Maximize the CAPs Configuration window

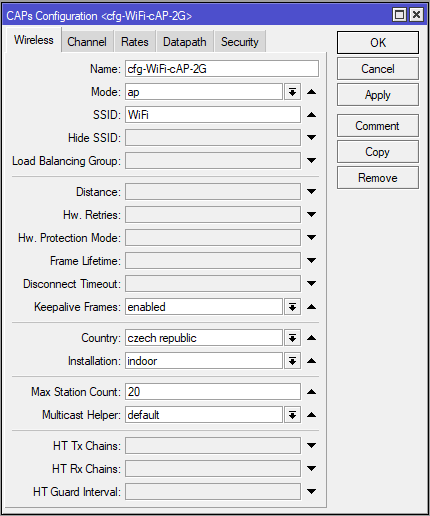click(x=399, y=15)
